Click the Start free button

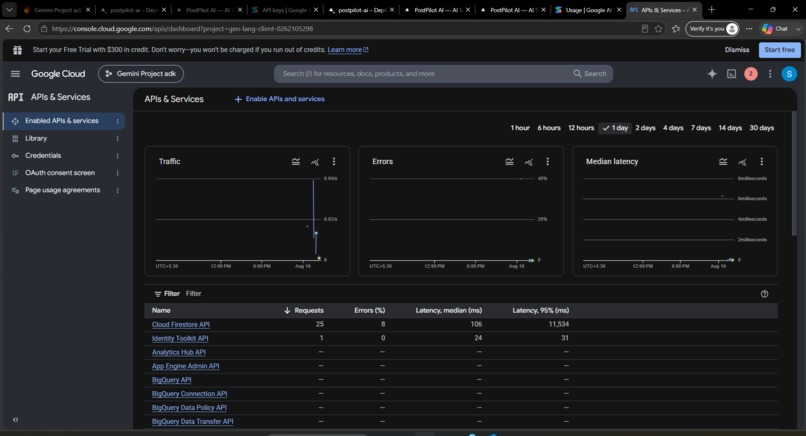780,50
